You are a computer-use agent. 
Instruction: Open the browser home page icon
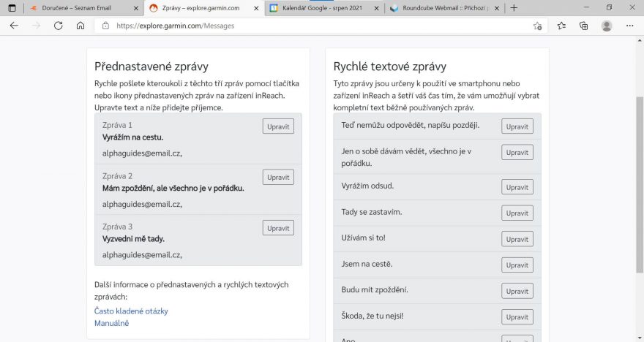(80, 26)
